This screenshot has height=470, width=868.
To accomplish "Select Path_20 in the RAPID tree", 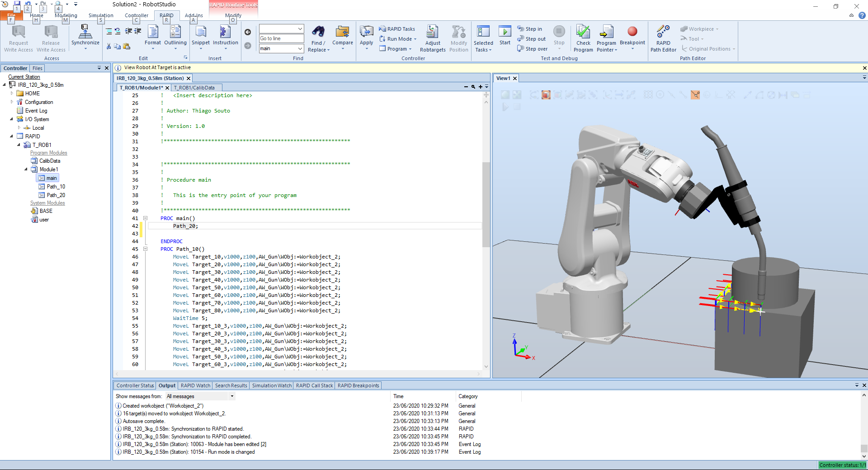I will click(56, 195).
